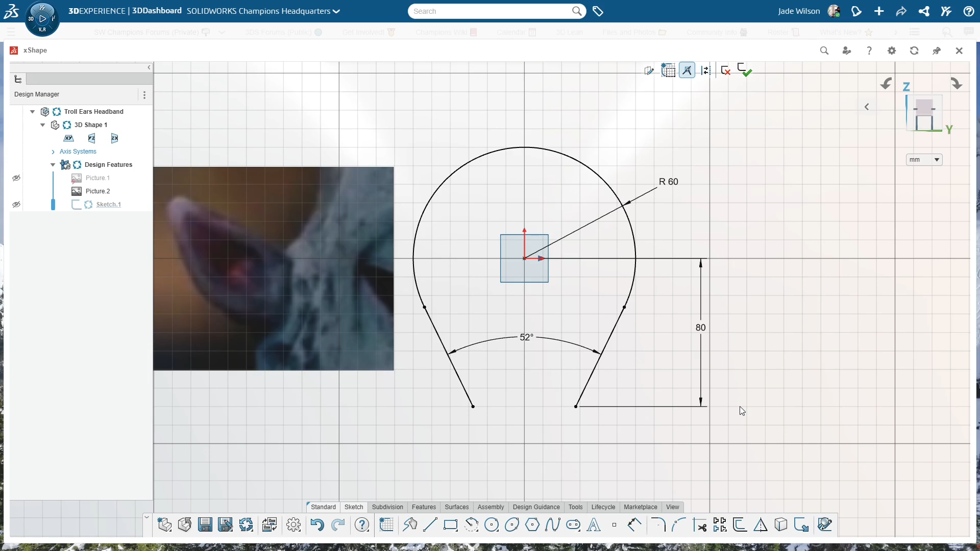Viewport: 980px width, 551px height.
Task: Select the Rectangle sketch tool
Action: (450, 524)
